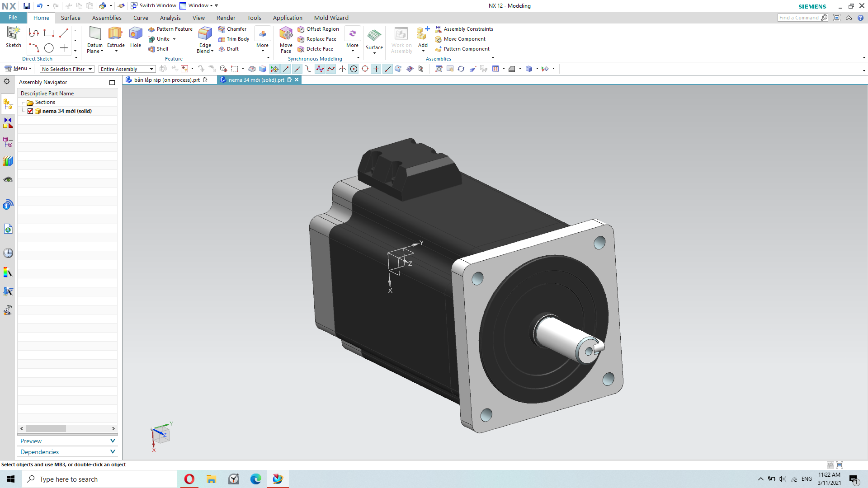
Task: Open the Constraint Navigator sidebar icon
Action: 8,123
